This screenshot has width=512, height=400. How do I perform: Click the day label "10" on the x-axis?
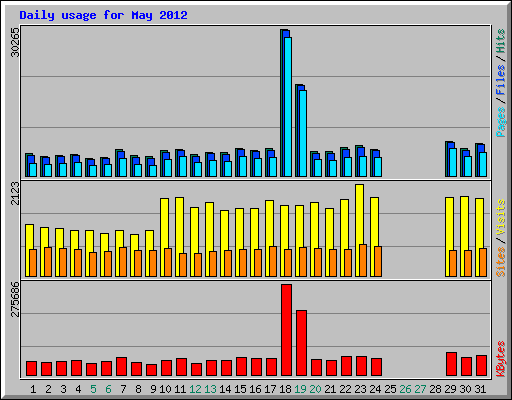tap(165, 389)
